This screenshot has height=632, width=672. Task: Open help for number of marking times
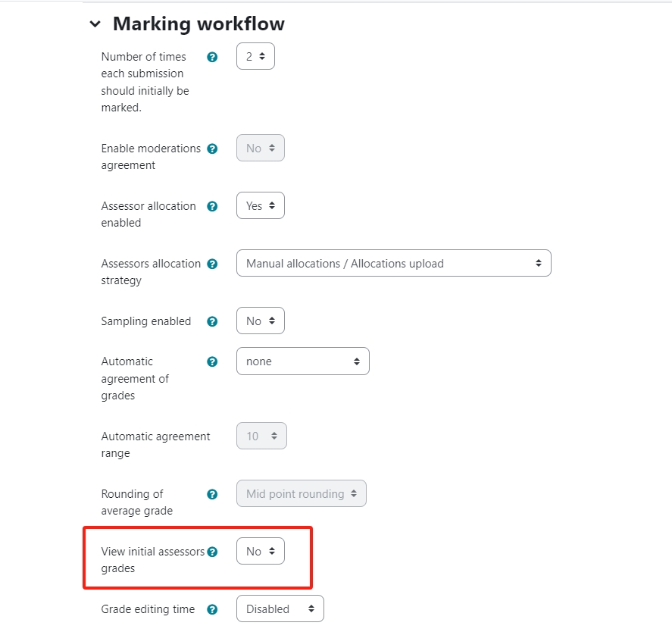tap(211, 56)
